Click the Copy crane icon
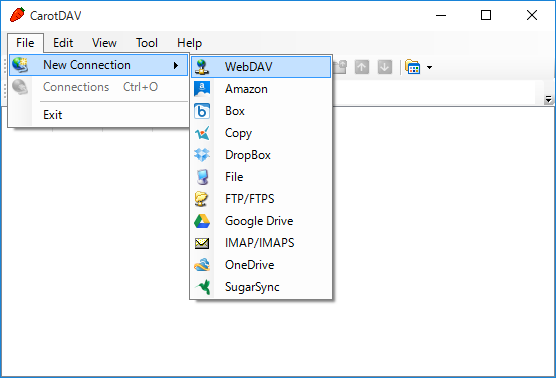The height and width of the screenshot is (378, 556). [x=202, y=133]
